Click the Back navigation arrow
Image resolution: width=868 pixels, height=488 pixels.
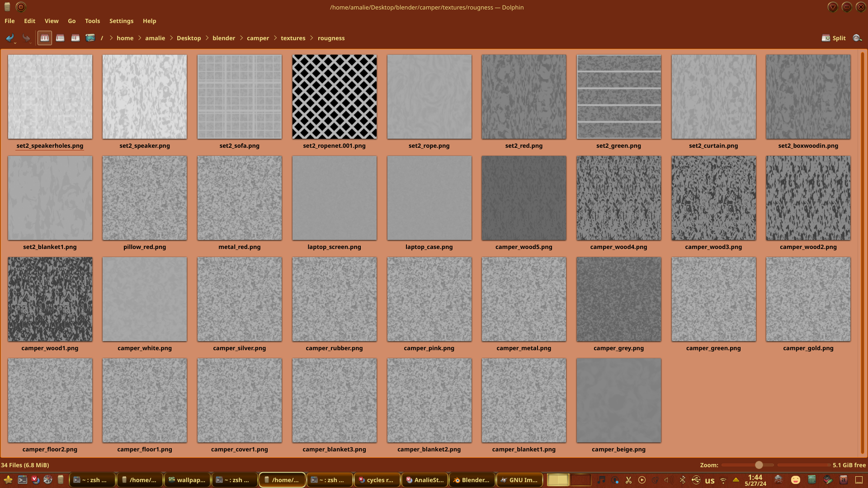[9, 38]
